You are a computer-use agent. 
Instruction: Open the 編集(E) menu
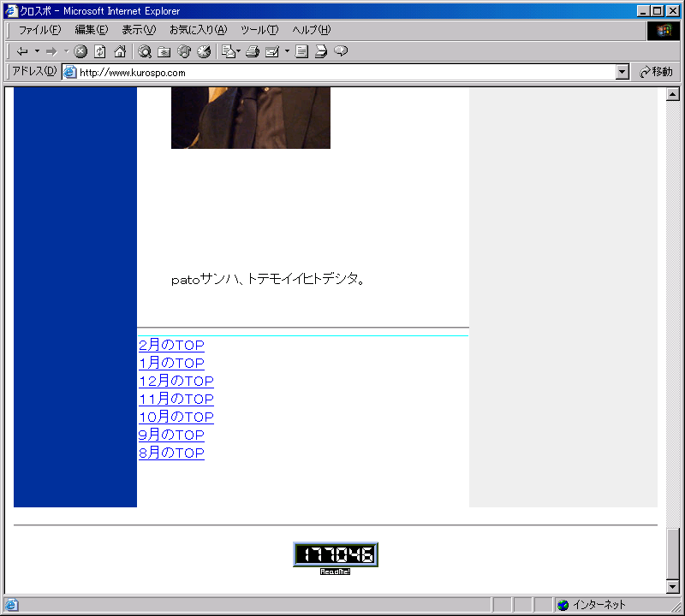pos(92,30)
